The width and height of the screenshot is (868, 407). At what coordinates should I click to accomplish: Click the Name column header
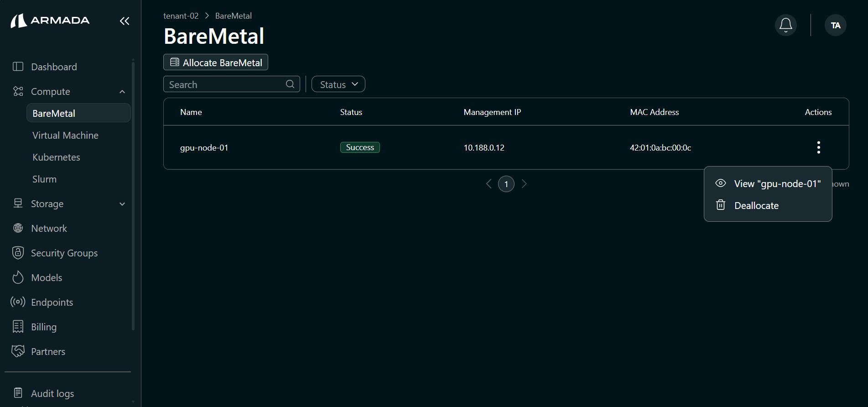[x=191, y=112]
